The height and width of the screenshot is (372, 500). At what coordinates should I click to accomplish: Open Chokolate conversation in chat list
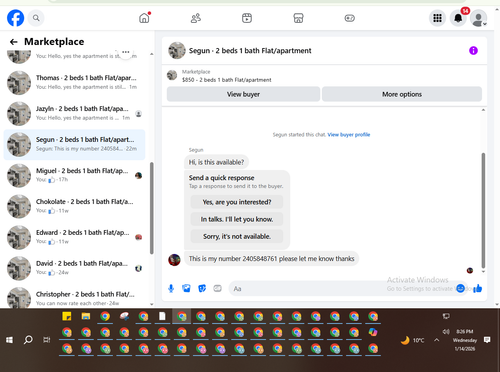pos(74,206)
